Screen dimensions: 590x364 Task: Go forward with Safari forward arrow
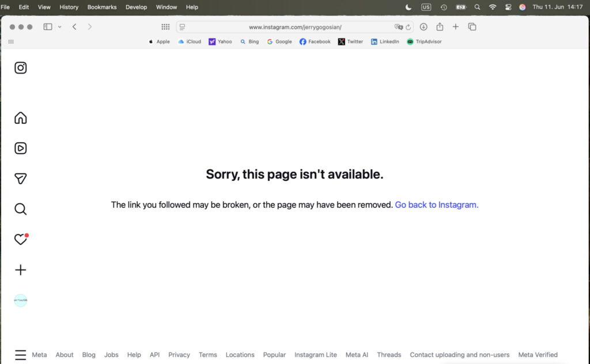pyautogui.click(x=89, y=26)
